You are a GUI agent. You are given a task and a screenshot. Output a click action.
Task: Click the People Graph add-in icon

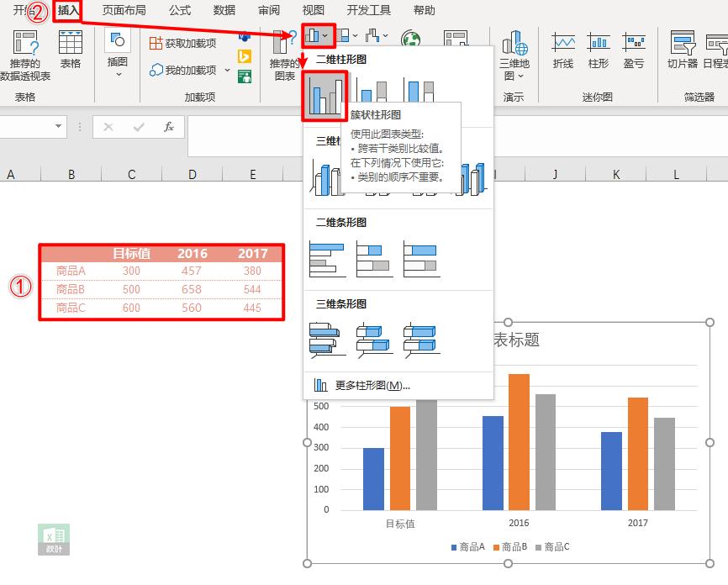[245, 76]
